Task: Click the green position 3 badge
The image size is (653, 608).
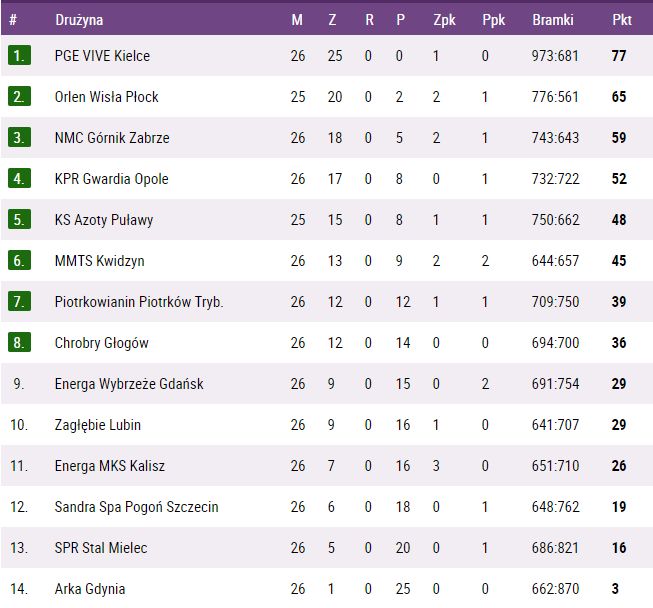Action: click(20, 138)
